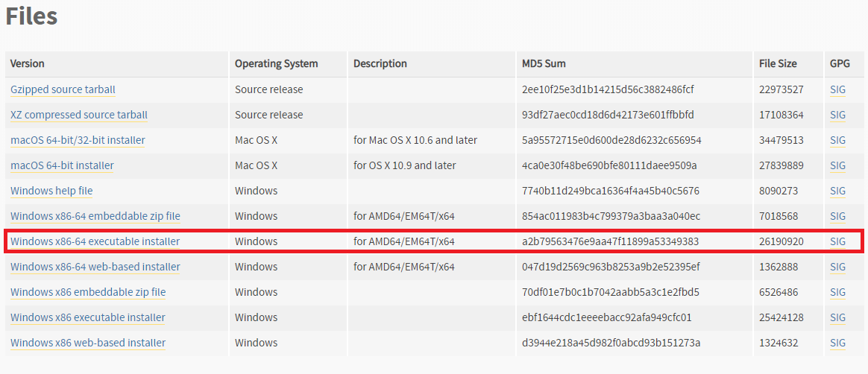868x374 pixels.
Task: Click 'Mac OS X' in macOS 64-bit installer row
Action: [x=257, y=165]
